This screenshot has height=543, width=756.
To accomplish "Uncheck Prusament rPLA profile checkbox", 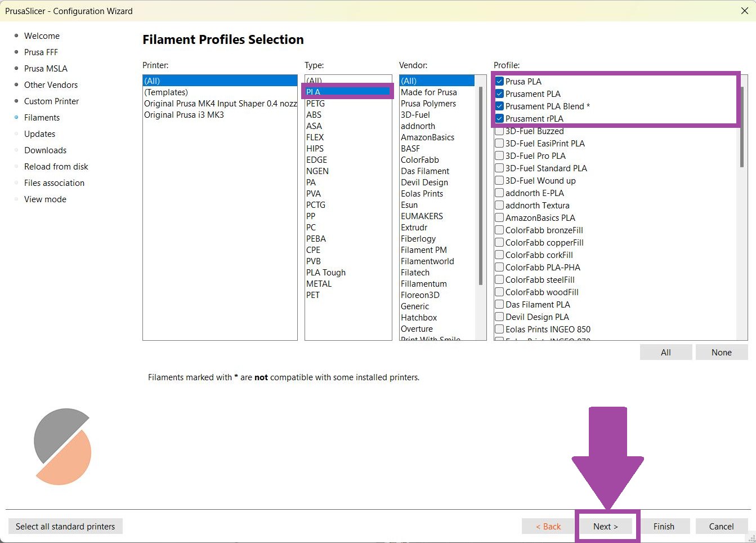I will [499, 118].
